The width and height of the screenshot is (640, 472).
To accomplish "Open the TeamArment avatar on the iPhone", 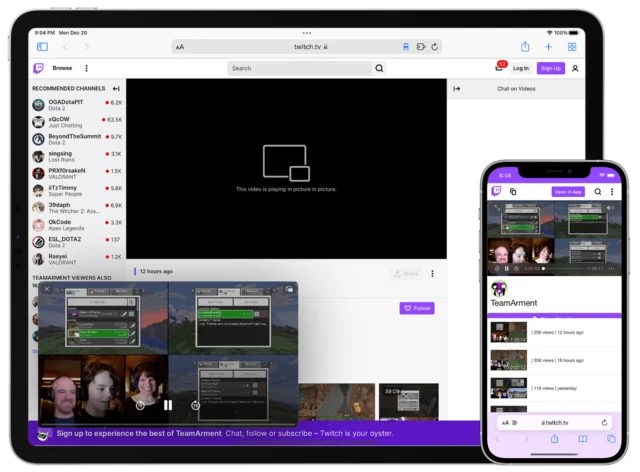I will (x=499, y=288).
